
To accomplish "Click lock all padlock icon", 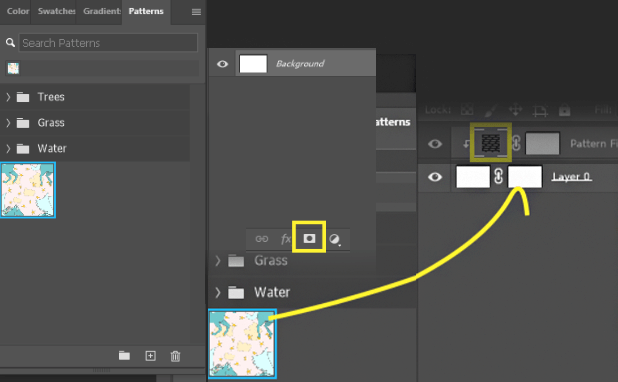I will click(x=564, y=110).
